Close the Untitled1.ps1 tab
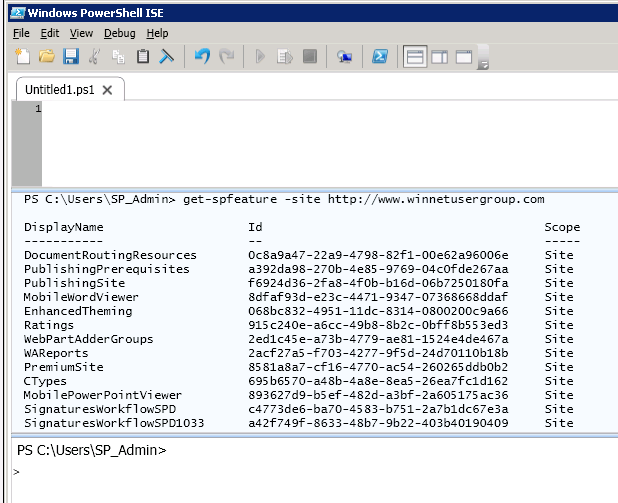This screenshot has height=503, width=618. [x=107, y=90]
